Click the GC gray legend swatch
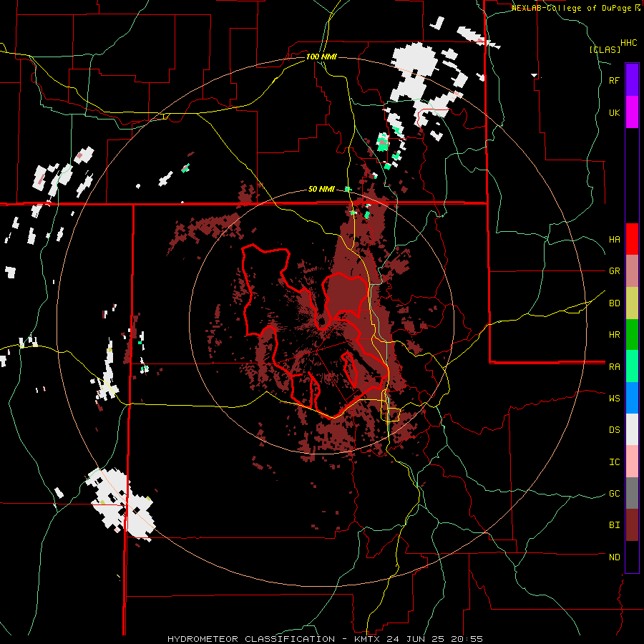The image size is (644, 644). 632,493
